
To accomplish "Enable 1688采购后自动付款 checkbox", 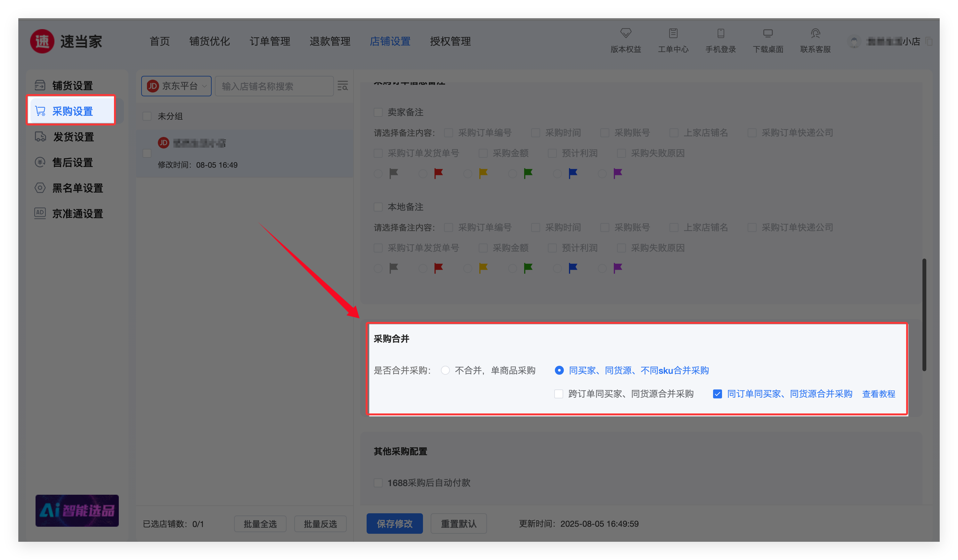I will [378, 483].
